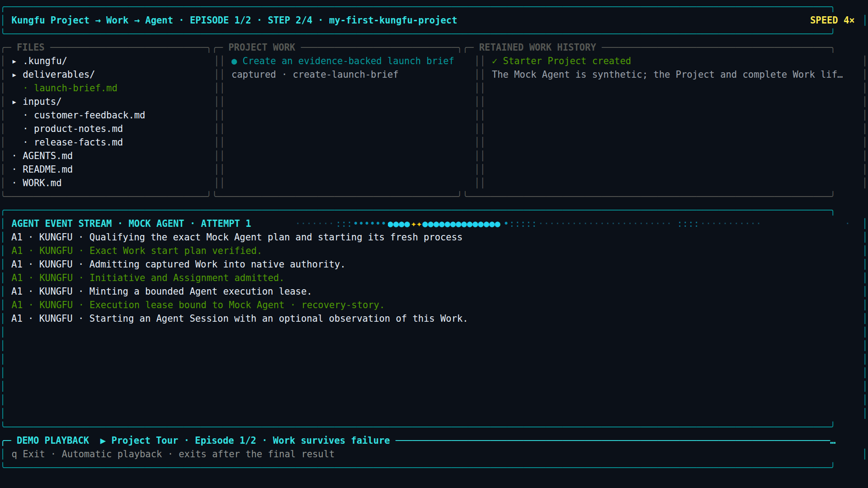Expand the .kungfu/ folder arrow
868x488 pixels.
point(14,61)
